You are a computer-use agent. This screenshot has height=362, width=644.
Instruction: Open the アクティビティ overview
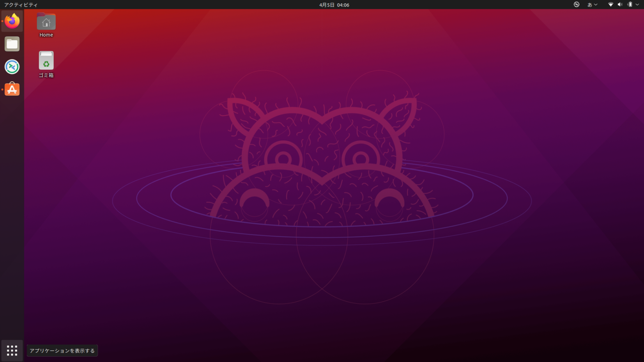click(21, 5)
